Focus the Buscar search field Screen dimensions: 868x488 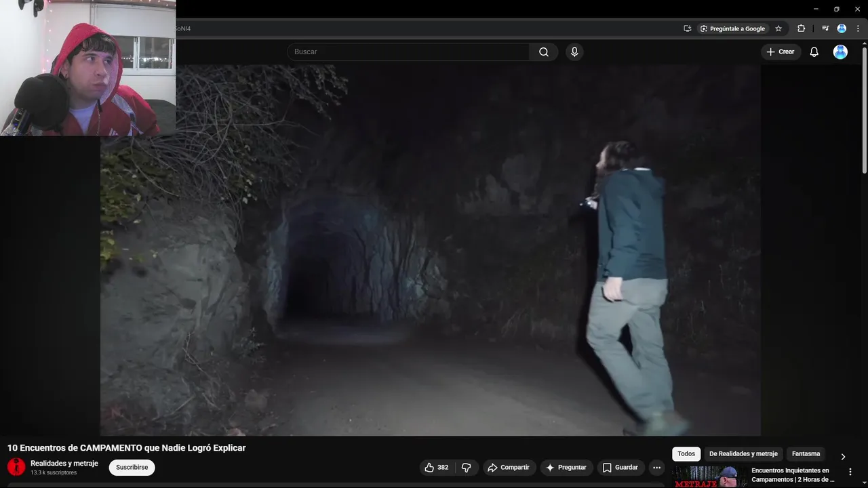click(408, 52)
